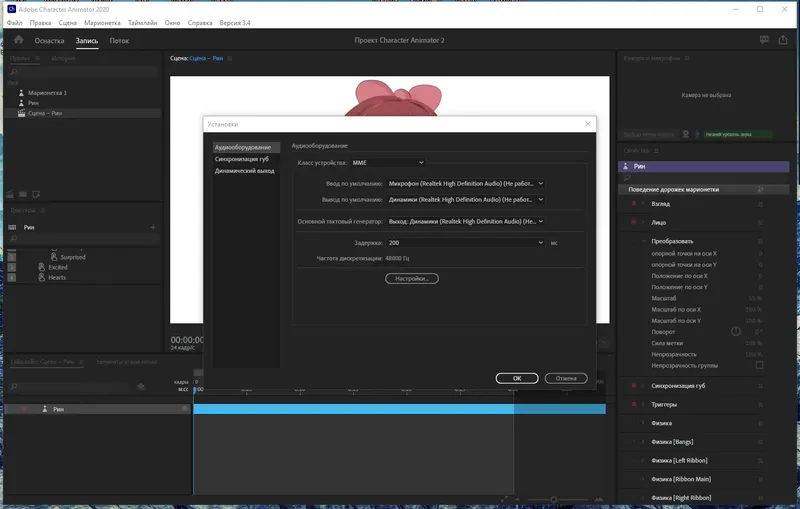Expand the Физика [Bangs] section
Image resolution: width=800 pixels, height=509 pixels.
pyautogui.click(x=643, y=442)
